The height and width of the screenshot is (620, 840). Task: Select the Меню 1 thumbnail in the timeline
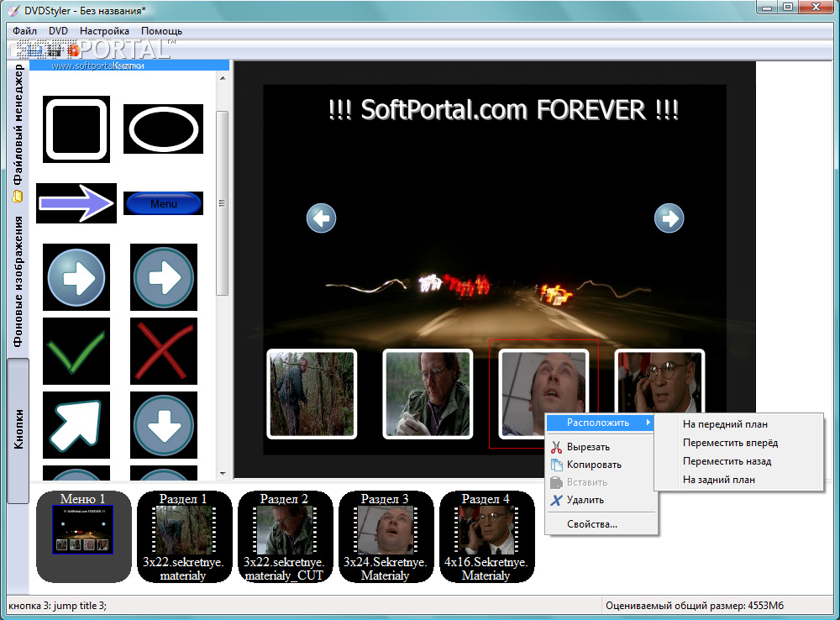point(83,536)
